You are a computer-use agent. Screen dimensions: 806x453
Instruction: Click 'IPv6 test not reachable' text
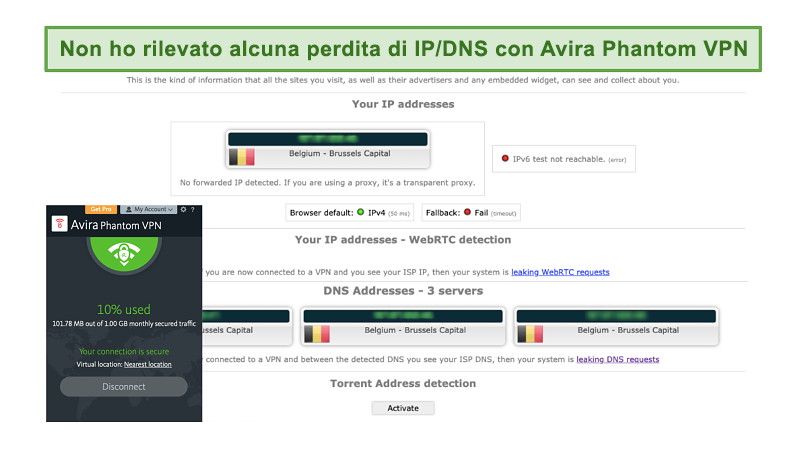pyautogui.click(x=559, y=159)
